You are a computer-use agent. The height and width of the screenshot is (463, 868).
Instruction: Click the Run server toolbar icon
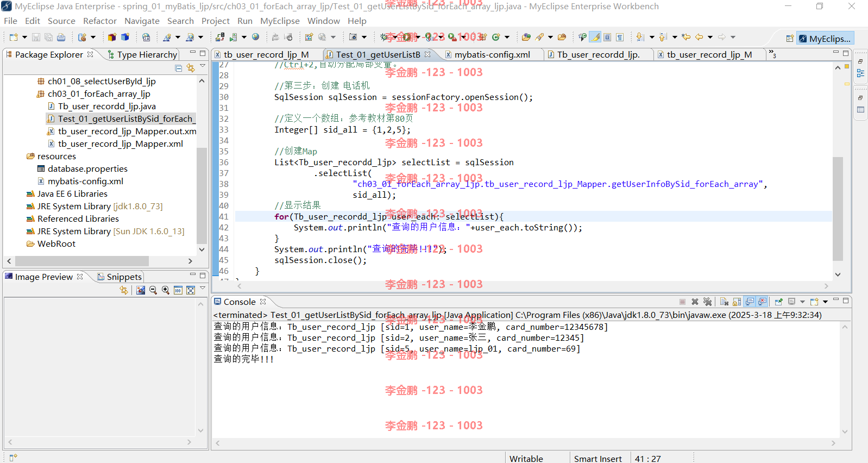tap(234, 37)
